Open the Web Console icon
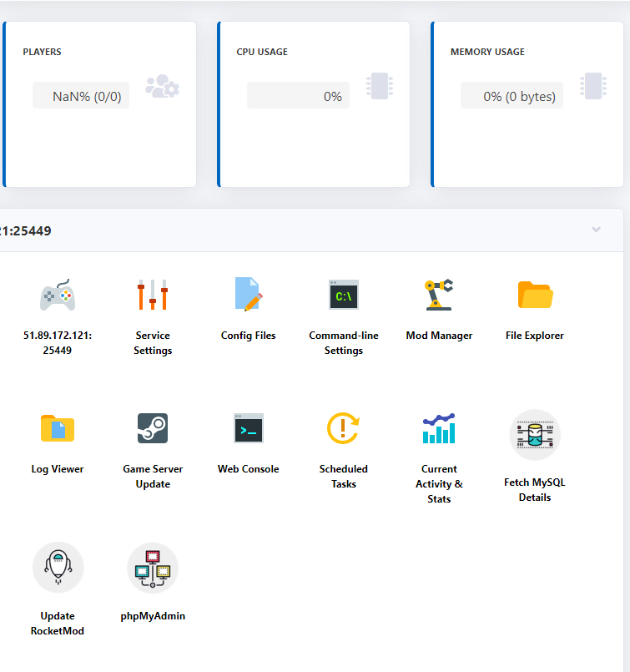 [x=248, y=428]
